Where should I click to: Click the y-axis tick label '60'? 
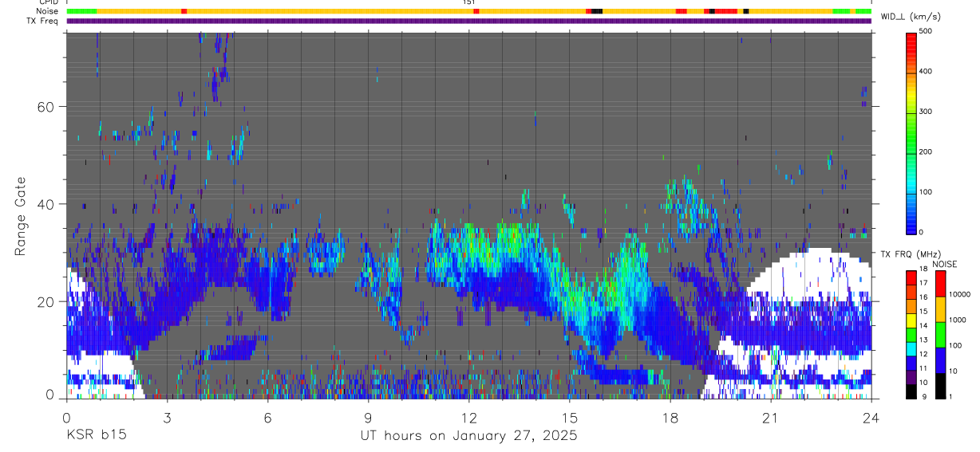[45, 107]
